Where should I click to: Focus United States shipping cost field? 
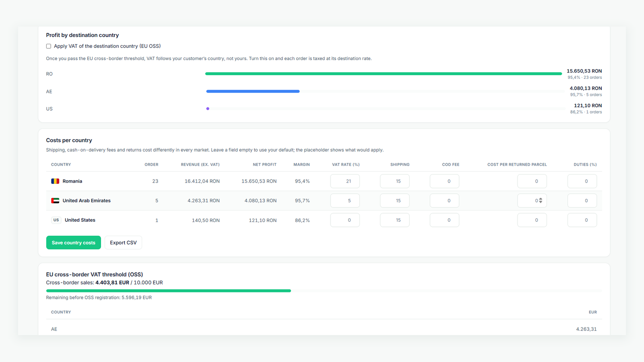395,220
